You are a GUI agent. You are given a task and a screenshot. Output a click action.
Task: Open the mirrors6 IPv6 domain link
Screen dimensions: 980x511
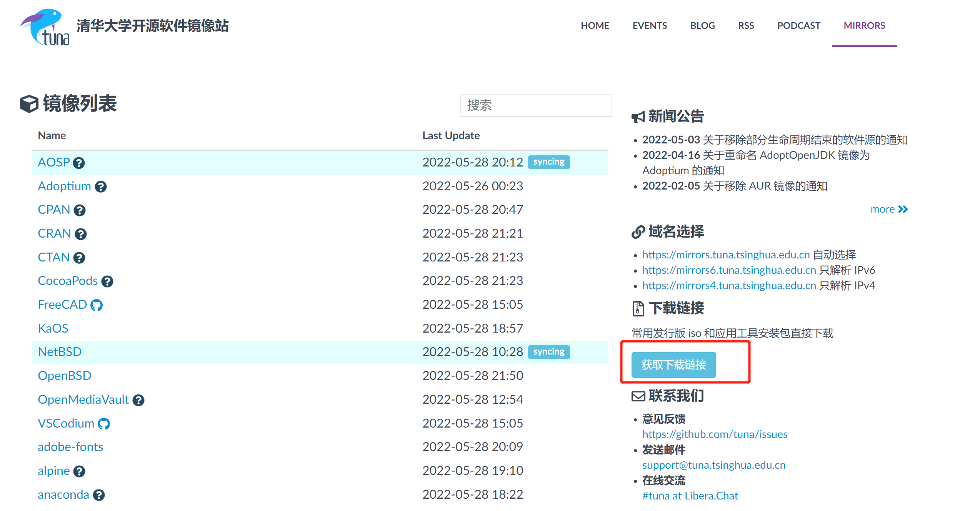click(x=729, y=270)
